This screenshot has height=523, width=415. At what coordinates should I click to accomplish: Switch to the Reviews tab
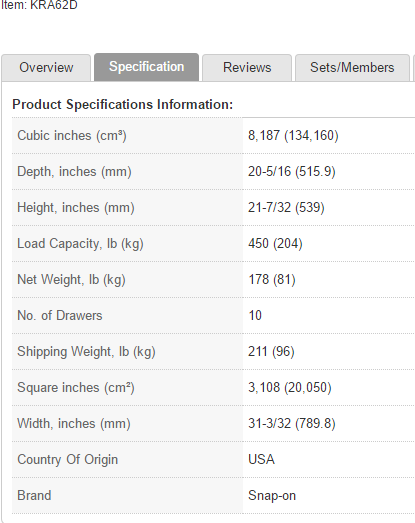[x=247, y=68]
